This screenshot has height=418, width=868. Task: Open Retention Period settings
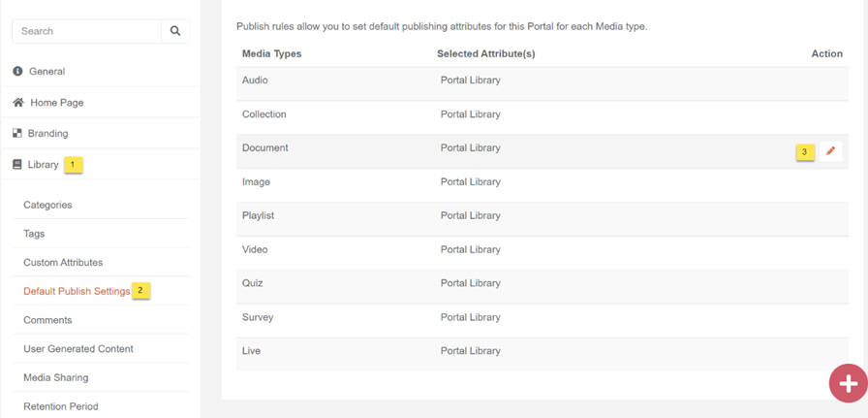coord(61,406)
